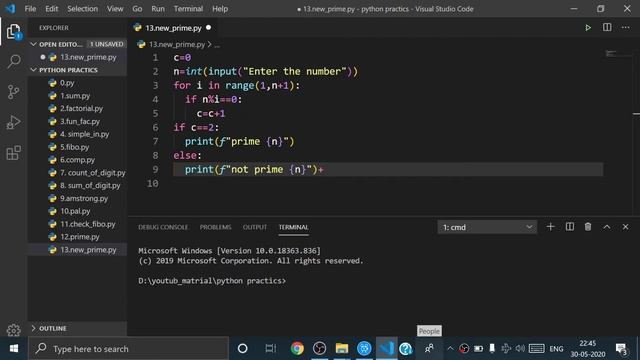Close the terminal panel
Screen dimensions: 640x360
tap(625, 227)
